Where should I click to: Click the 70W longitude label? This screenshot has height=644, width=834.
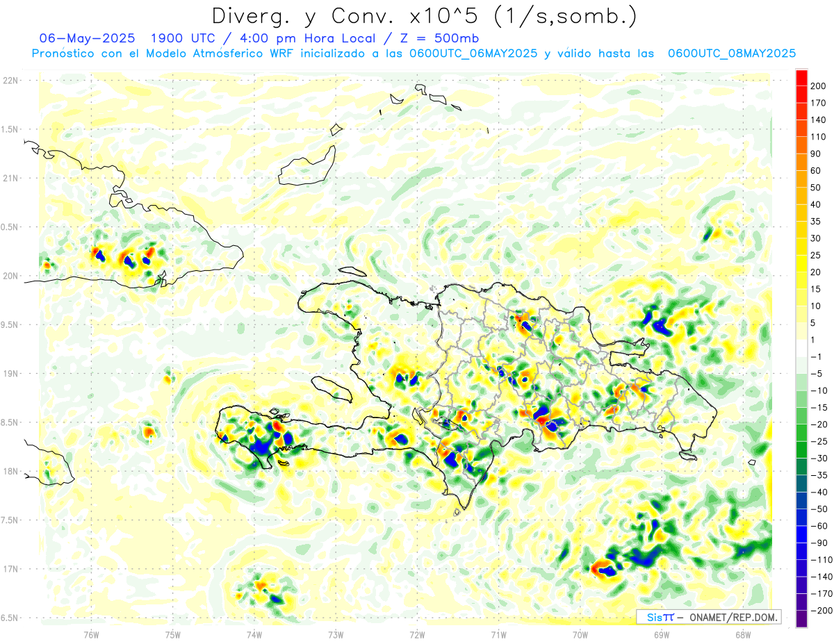coord(580,634)
